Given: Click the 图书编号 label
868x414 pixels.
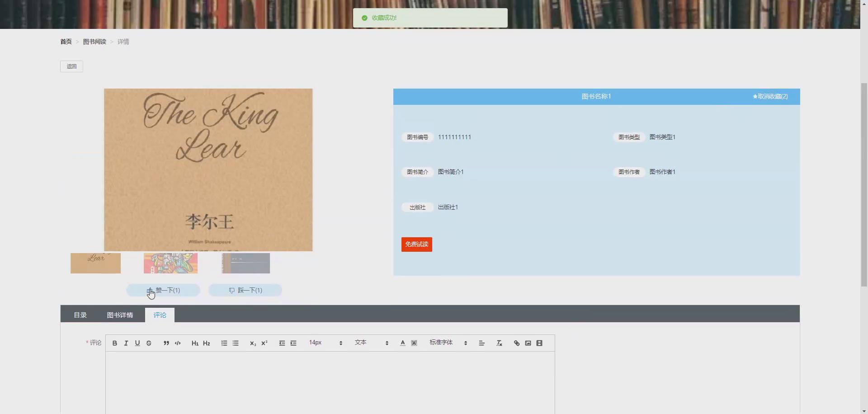Looking at the screenshot, I should pyautogui.click(x=417, y=137).
